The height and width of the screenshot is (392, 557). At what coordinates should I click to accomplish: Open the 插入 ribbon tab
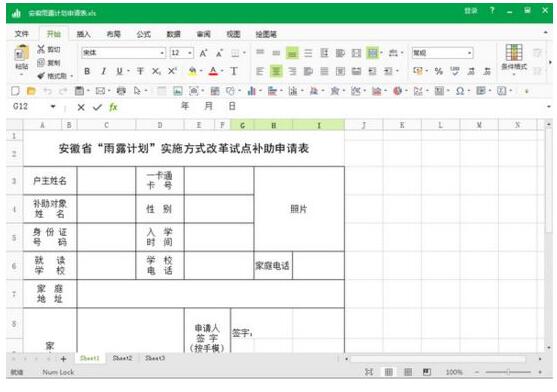83,34
